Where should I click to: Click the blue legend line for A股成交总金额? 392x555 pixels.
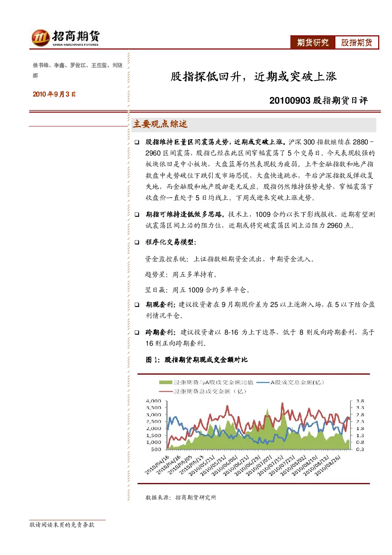point(263,382)
